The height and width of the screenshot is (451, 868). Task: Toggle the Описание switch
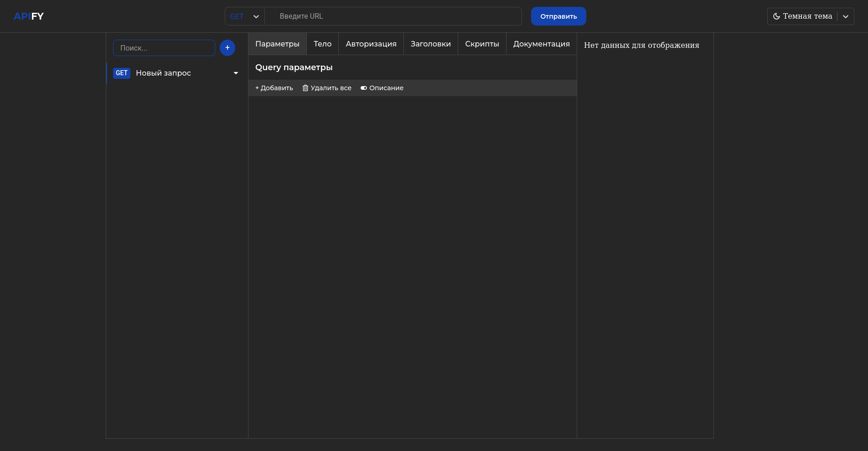pos(364,88)
